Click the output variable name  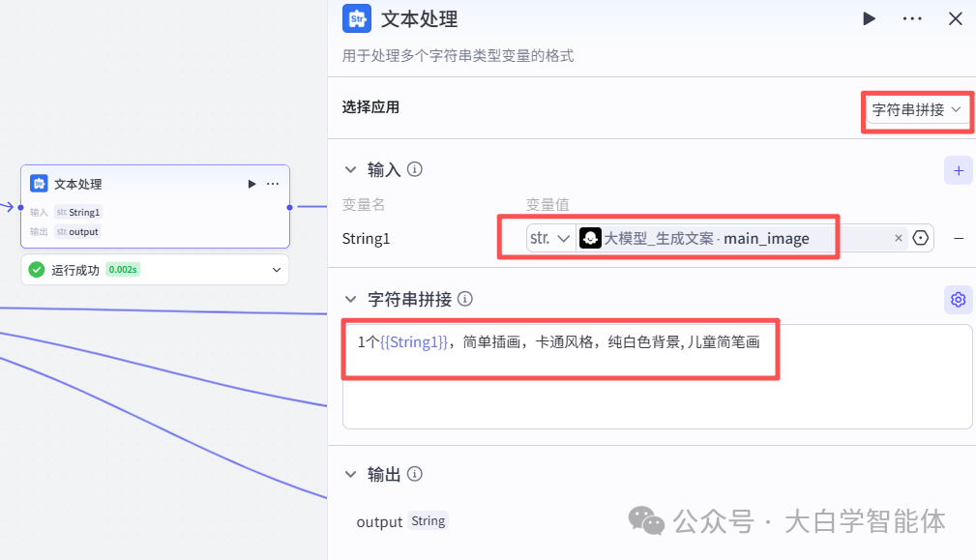point(379,522)
